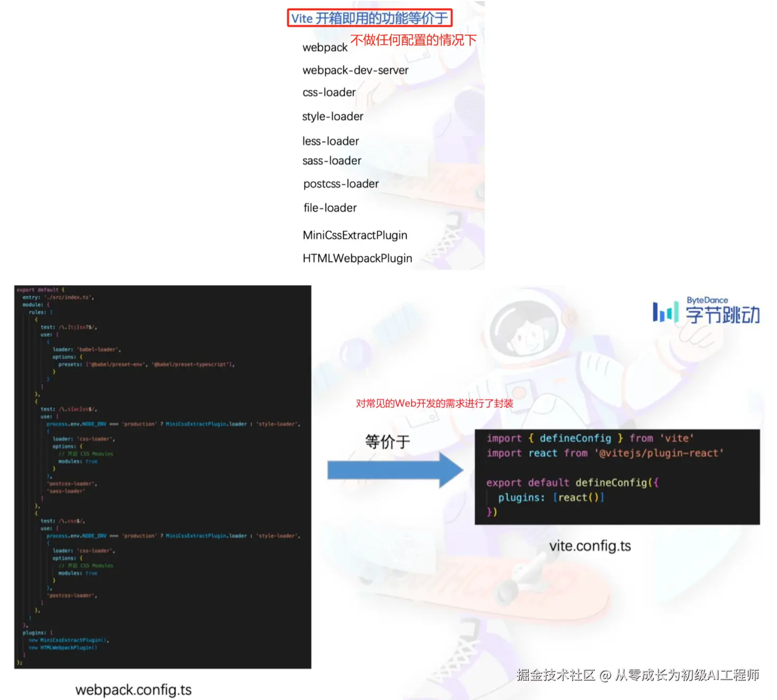Screen dimensions: 777x700
Task: Click the line importing '@vitejs/plugin-react'
Action: [x=605, y=453]
